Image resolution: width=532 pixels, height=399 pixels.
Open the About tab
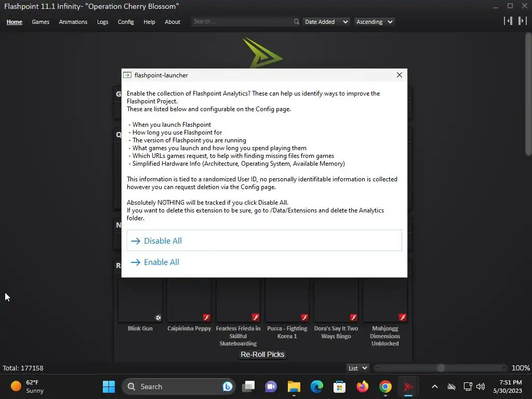pyautogui.click(x=172, y=22)
